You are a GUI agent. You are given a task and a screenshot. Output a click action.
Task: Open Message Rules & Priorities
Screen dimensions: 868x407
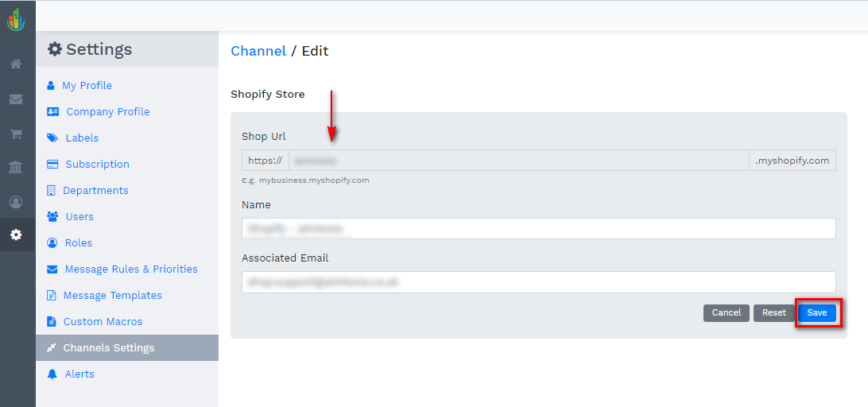131,269
